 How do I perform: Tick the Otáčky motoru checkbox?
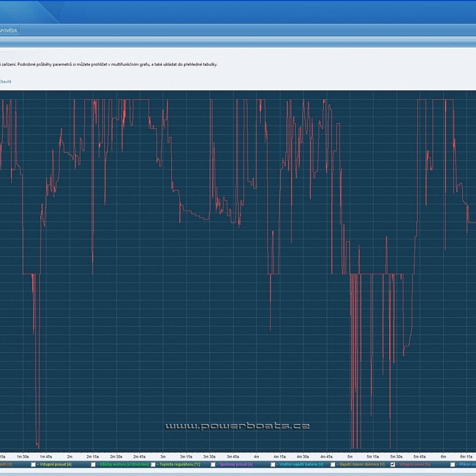pyautogui.click(x=93, y=464)
